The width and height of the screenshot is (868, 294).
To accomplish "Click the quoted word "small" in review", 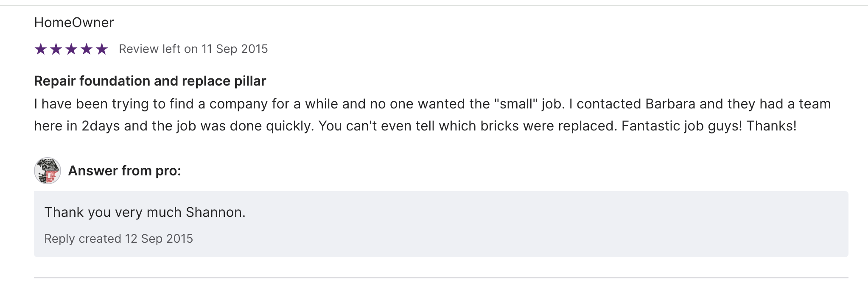I will pyautogui.click(x=516, y=104).
